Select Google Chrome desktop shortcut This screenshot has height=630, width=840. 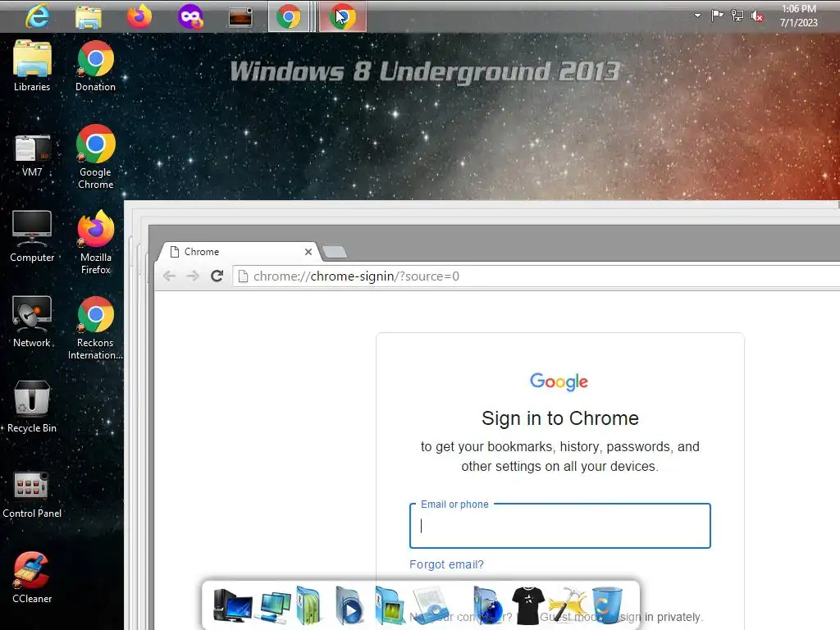tap(95, 157)
